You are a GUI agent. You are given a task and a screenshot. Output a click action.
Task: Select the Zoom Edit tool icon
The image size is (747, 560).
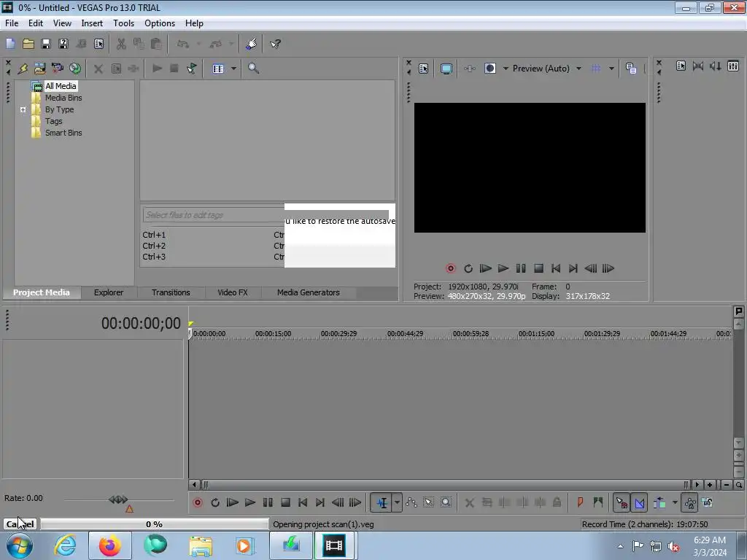446,502
